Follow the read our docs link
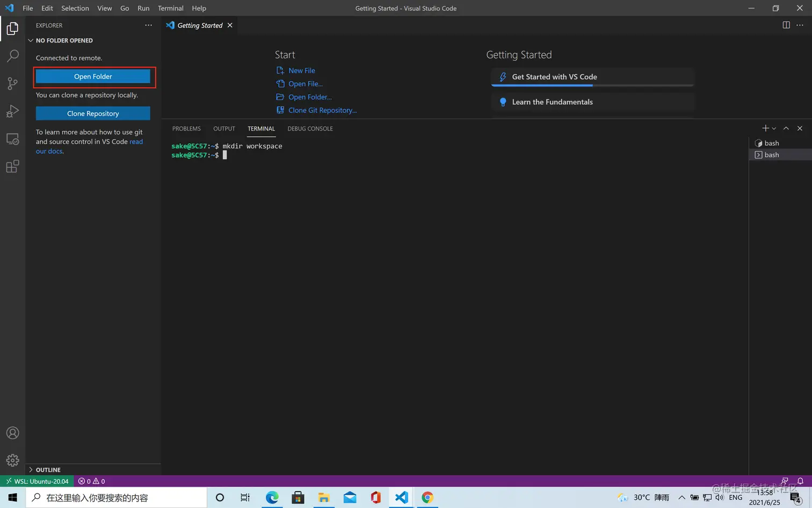This screenshot has height=508, width=812. [x=136, y=142]
